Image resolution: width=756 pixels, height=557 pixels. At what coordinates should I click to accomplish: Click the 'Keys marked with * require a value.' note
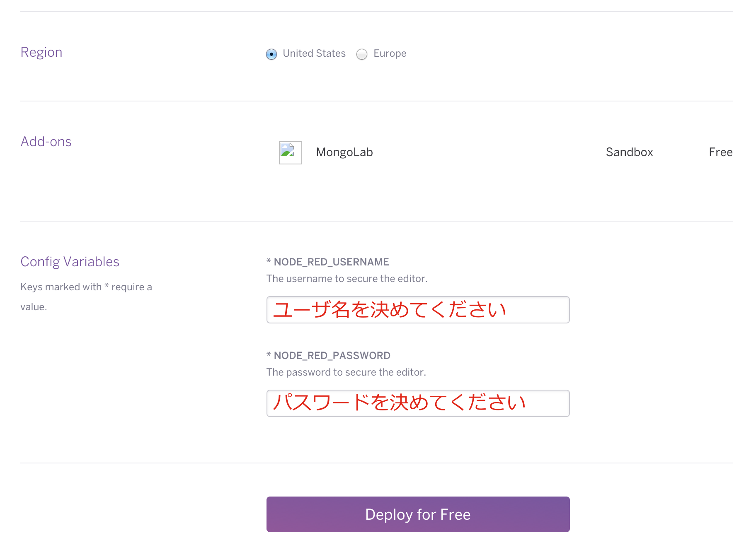pyautogui.click(x=86, y=297)
